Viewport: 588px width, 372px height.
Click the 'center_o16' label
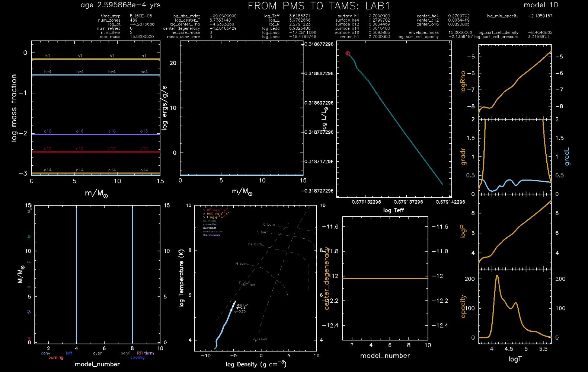point(428,24)
